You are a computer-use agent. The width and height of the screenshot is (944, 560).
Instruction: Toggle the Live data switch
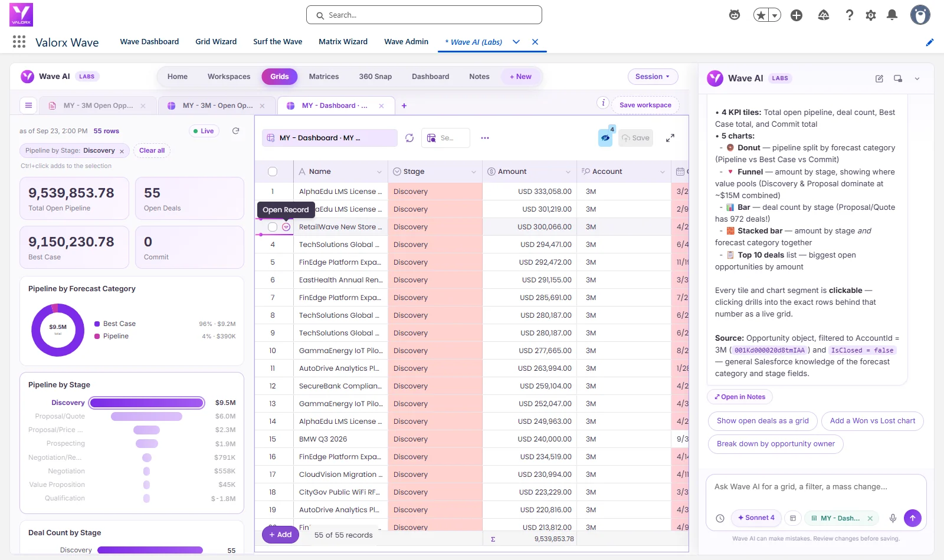pyautogui.click(x=204, y=131)
